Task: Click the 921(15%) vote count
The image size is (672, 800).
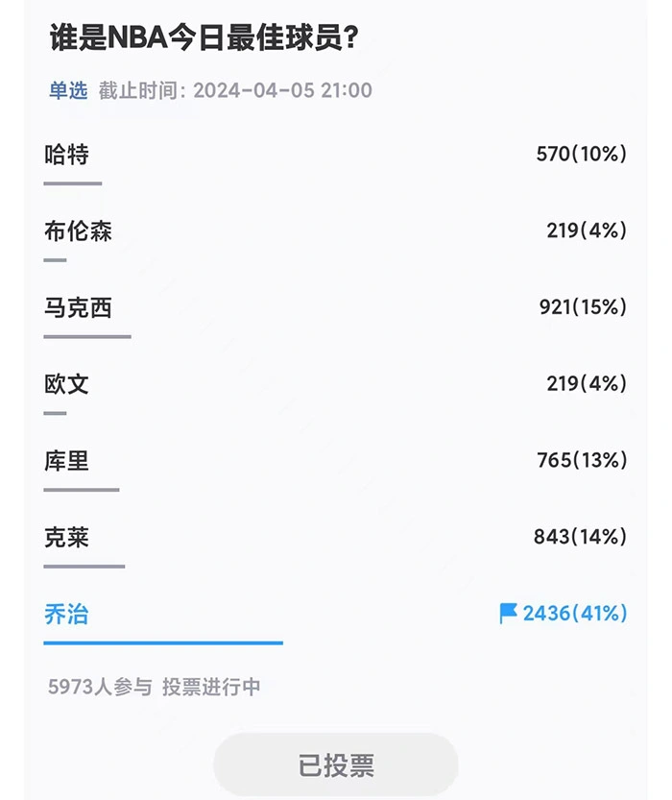Action: [583, 307]
